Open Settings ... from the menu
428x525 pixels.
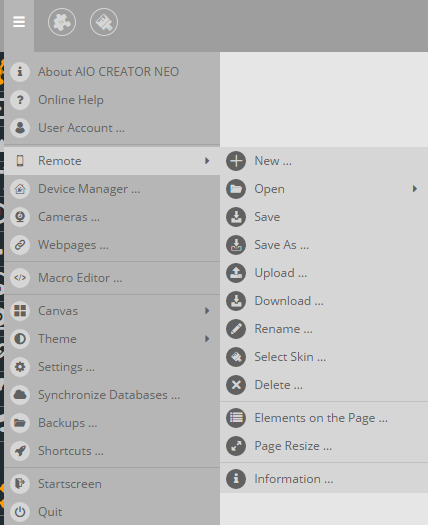112,367
